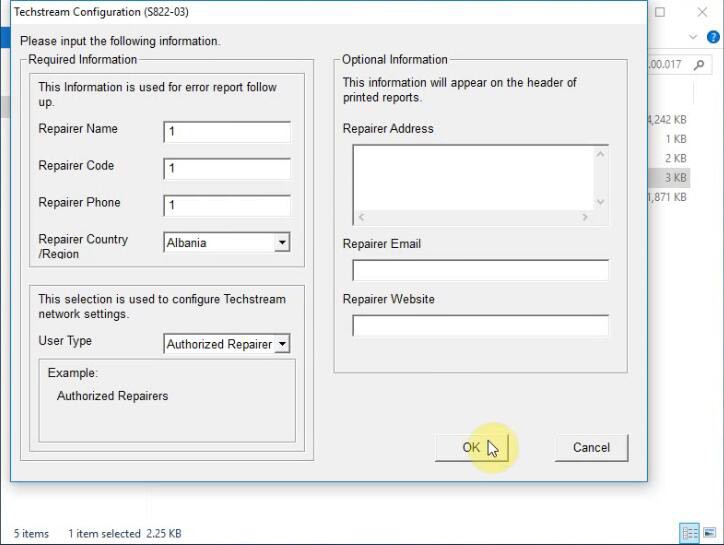Click the Repairer Address label
This screenshot has height=545, width=724.
pyautogui.click(x=388, y=128)
